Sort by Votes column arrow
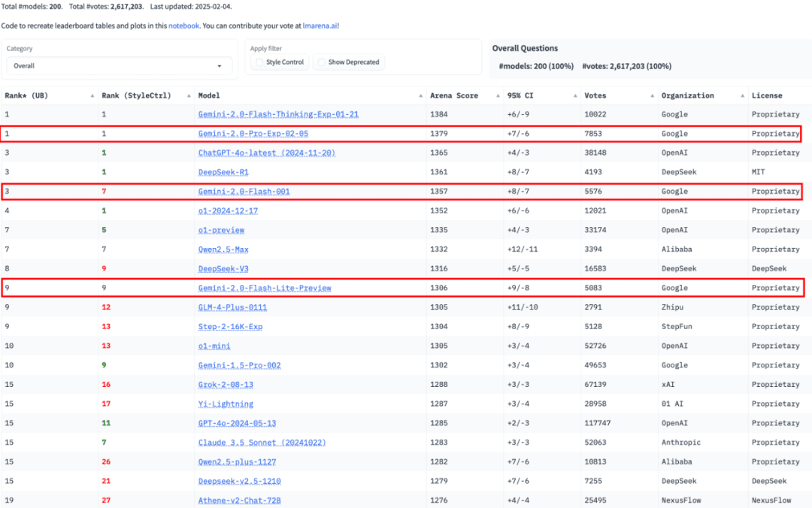The image size is (812, 508). (652, 95)
